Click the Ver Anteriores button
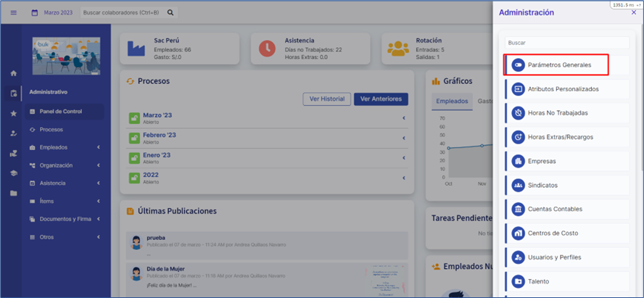 pyautogui.click(x=381, y=99)
